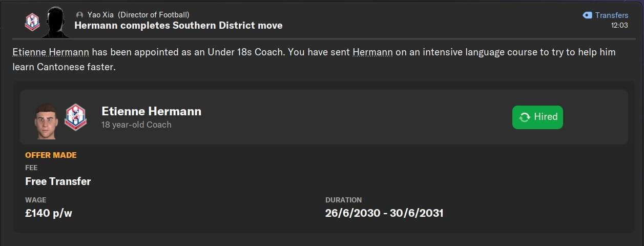Click club badge next to Etienne Hermann's portrait
The width and height of the screenshot is (644, 246).
click(x=75, y=117)
